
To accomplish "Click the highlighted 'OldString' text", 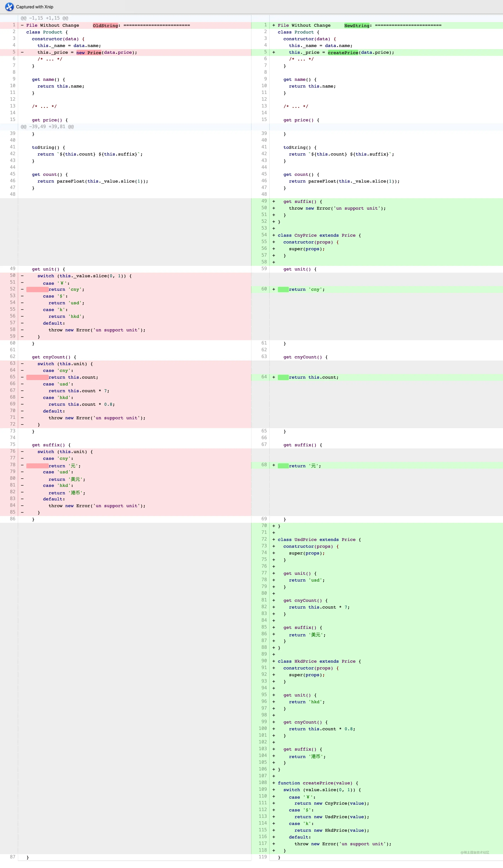I will click(x=105, y=25).
